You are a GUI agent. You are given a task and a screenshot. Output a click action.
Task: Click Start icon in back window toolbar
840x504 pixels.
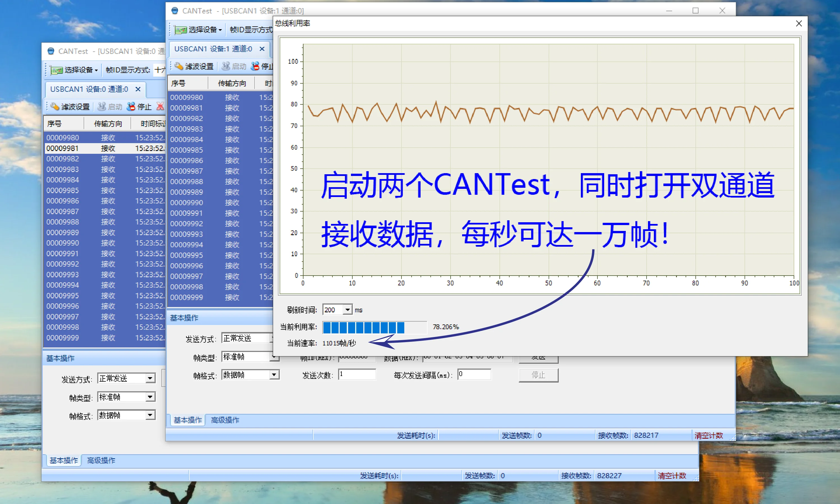102,107
